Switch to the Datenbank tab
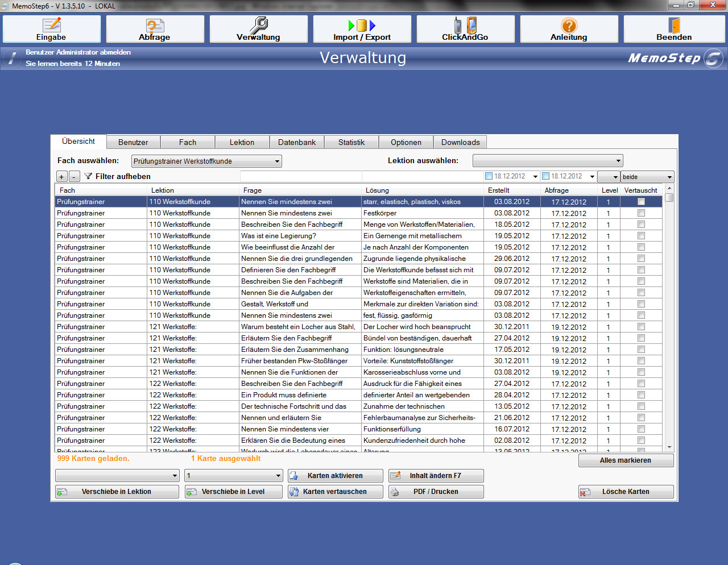Image resolution: width=728 pixels, height=565 pixels. pos(297,142)
